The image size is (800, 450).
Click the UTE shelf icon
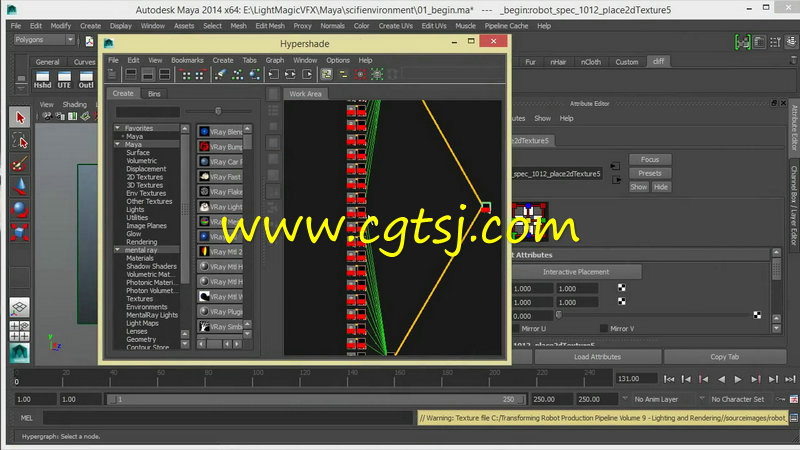click(x=64, y=80)
